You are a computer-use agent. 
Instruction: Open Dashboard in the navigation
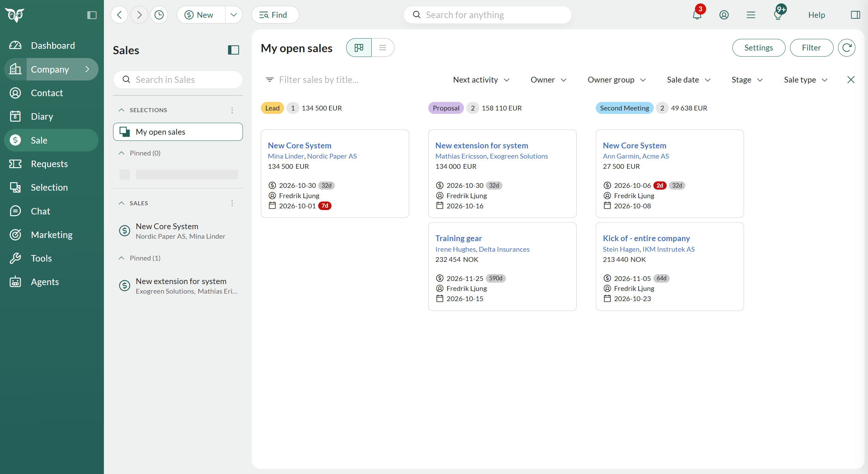click(x=51, y=46)
